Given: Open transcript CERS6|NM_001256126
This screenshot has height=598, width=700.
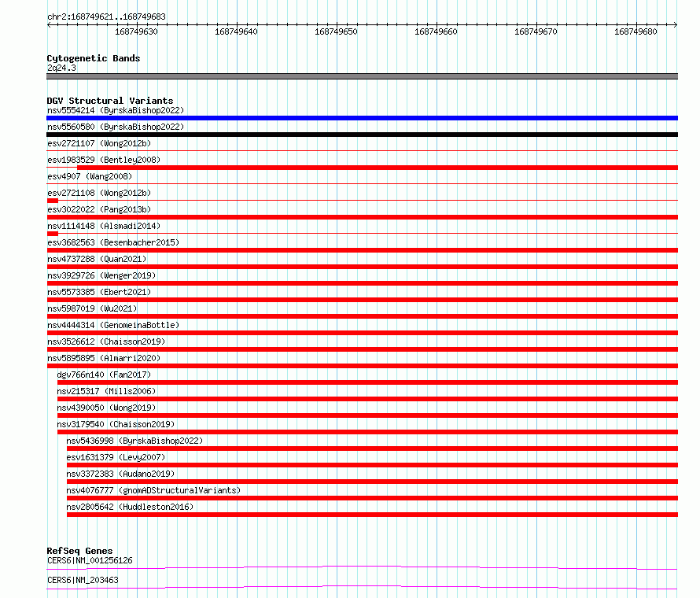Looking at the screenshot, I should click(90, 560).
